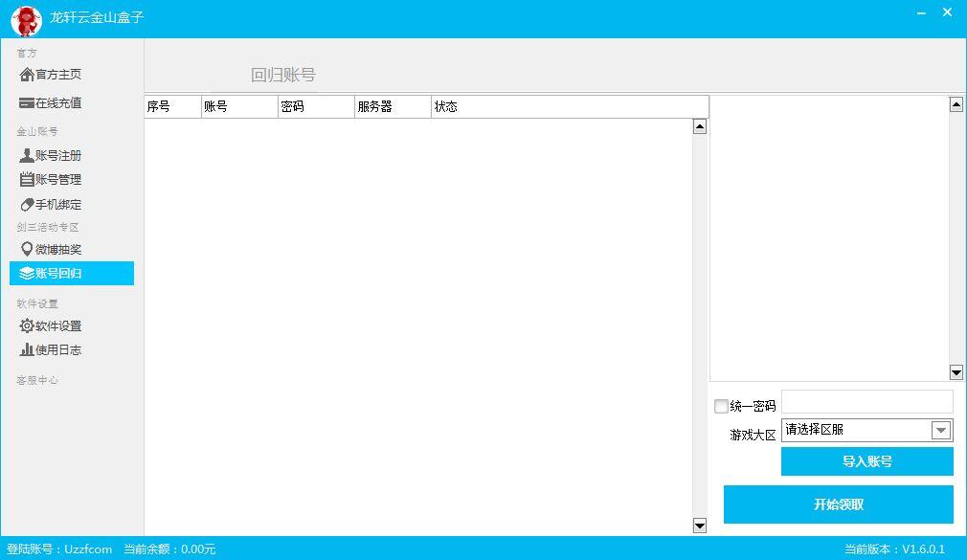The image size is (967, 560).
Task: Click the unified password input field
Action: click(867, 401)
